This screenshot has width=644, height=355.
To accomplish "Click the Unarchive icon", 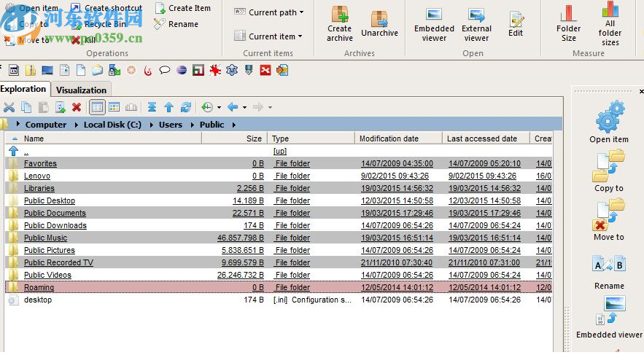I will coord(379,19).
